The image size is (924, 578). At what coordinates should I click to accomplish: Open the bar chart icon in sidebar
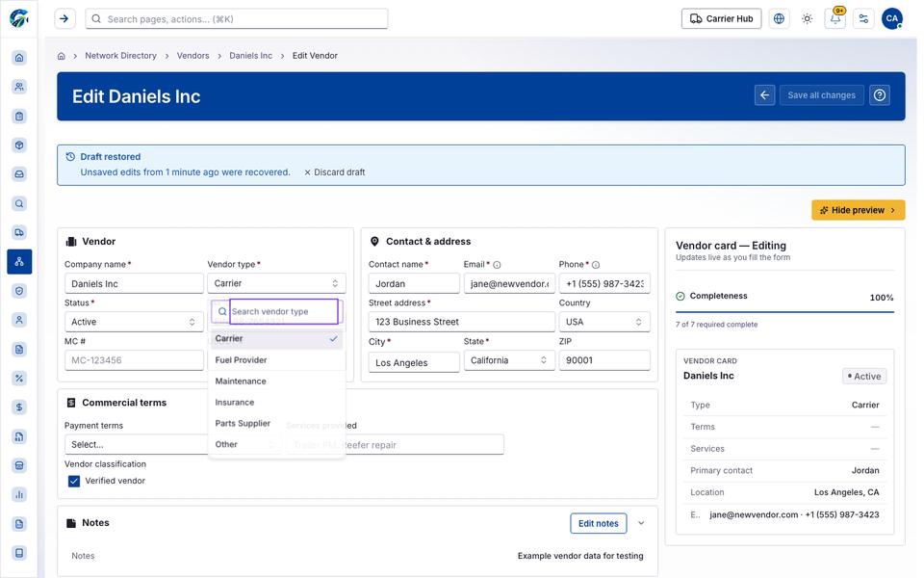(x=19, y=495)
